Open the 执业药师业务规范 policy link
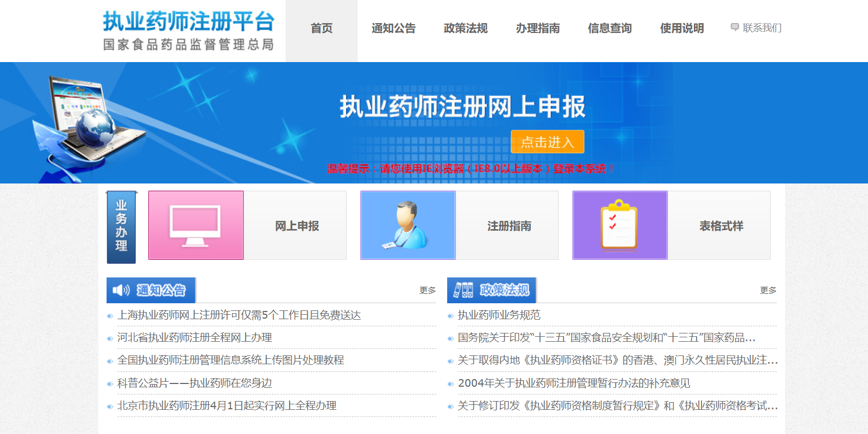Viewport: 868px width, 434px height. [499, 315]
